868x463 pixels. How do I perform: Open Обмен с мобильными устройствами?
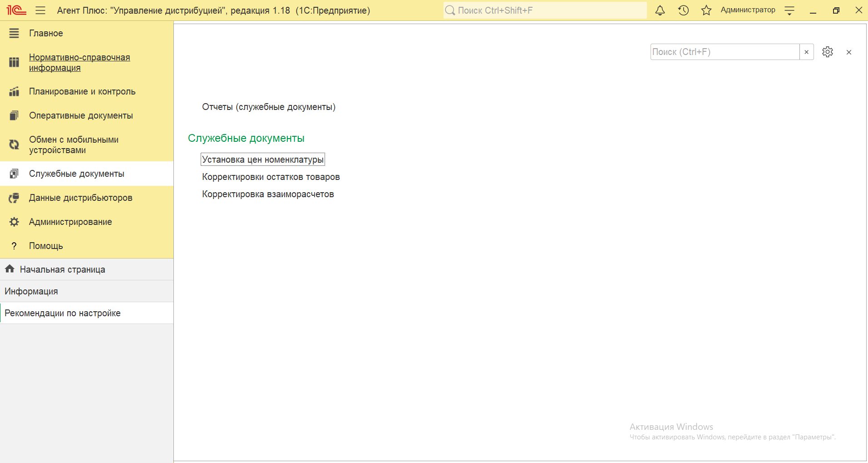pyautogui.click(x=74, y=144)
